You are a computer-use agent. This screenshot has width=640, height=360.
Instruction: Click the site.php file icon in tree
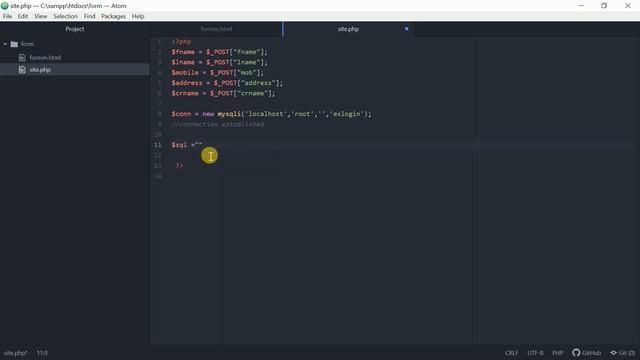[22, 70]
